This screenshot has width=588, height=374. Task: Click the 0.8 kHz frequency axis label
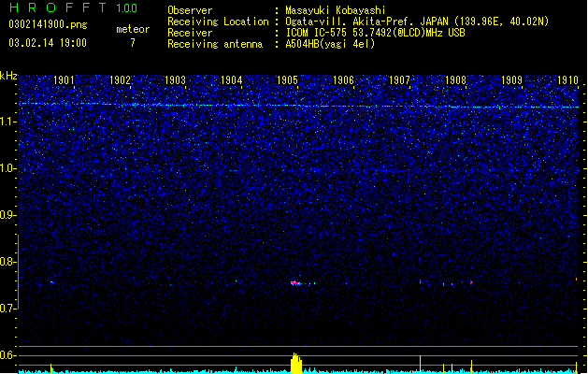8,262
